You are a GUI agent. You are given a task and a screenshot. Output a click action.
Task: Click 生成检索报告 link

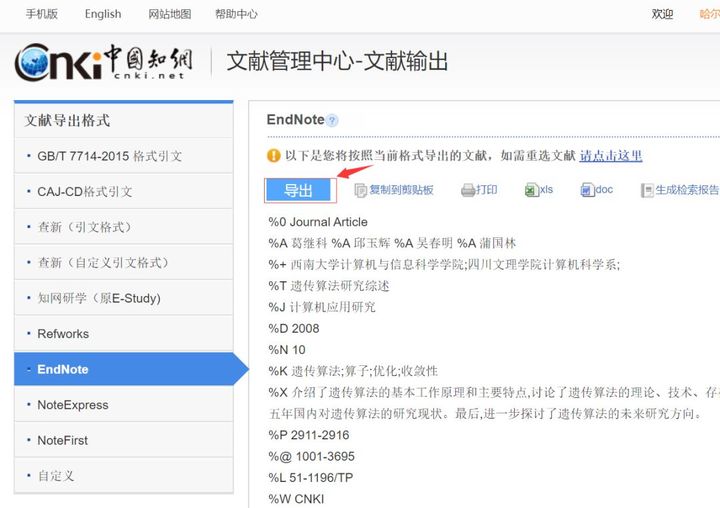click(x=687, y=190)
